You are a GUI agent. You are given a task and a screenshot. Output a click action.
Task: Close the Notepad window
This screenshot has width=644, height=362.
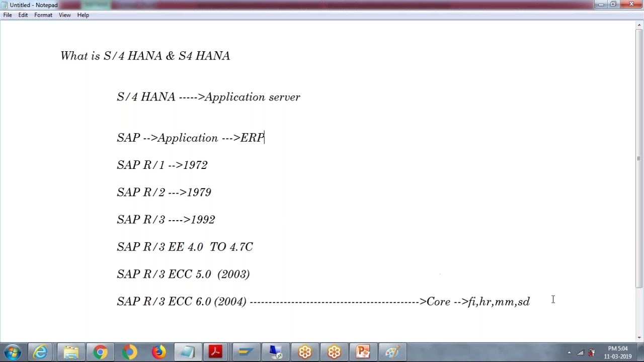click(x=631, y=5)
